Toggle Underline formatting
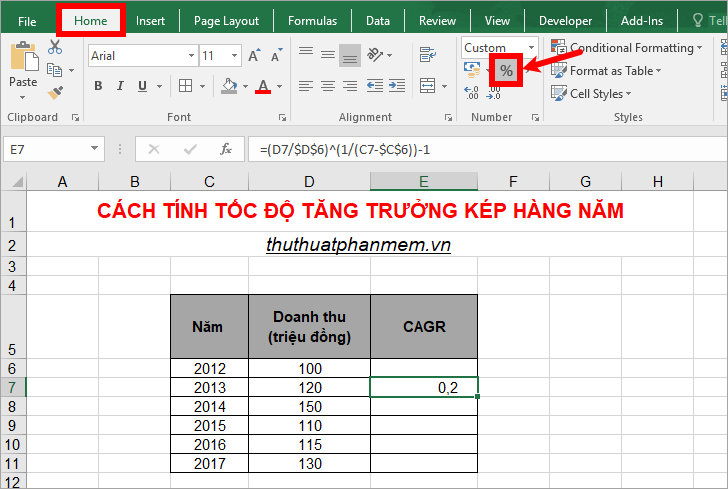Screen dimensions: 728x489 point(142,86)
